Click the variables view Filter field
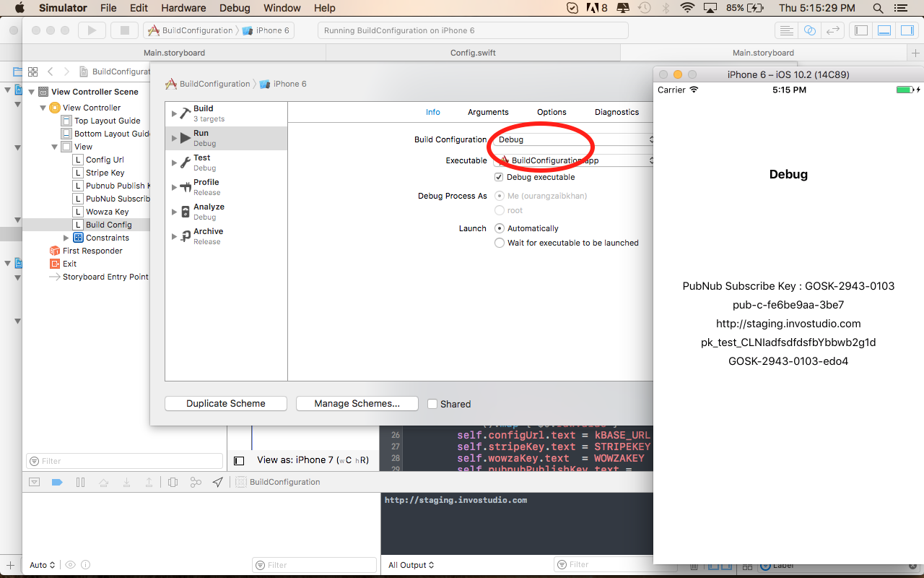 (314, 565)
